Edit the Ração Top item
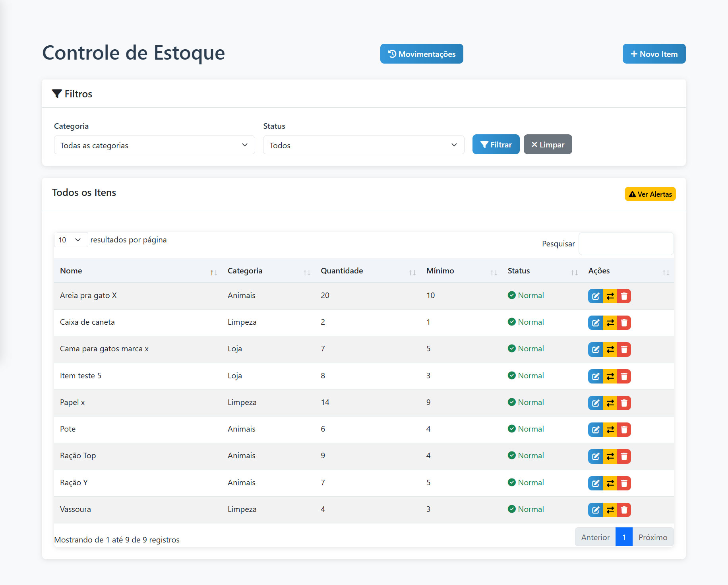The height and width of the screenshot is (585, 728). pos(595,456)
